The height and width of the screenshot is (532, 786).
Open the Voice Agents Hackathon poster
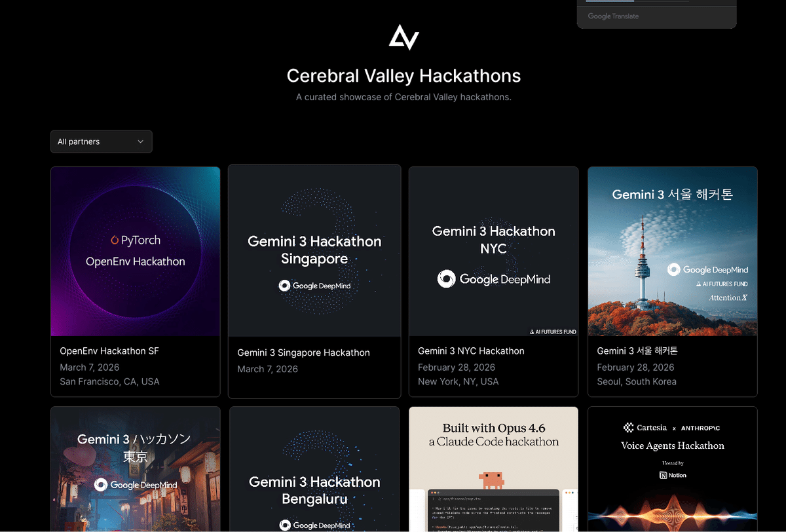click(x=673, y=469)
